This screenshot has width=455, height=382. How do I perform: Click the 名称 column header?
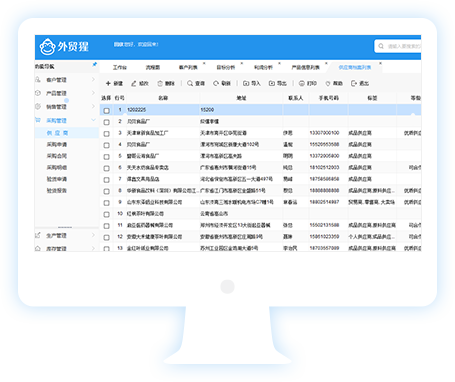tap(163, 98)
